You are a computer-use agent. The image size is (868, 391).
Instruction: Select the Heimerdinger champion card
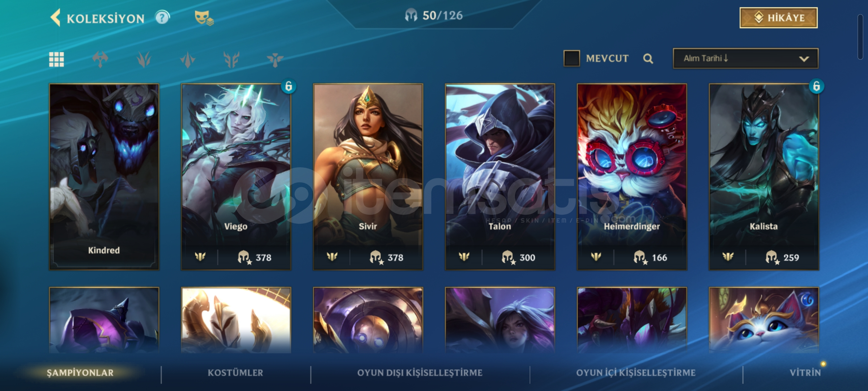(632, 177)
